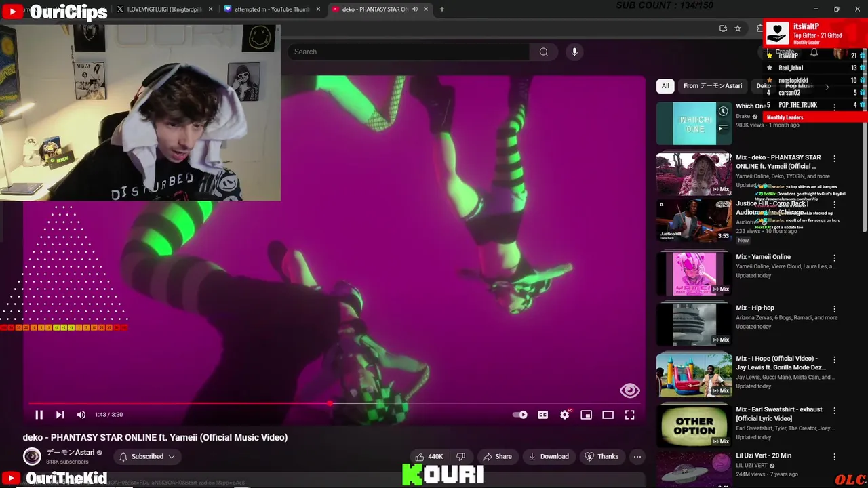Toggle the autoplay switch
Screen dimensions: 868x488
pos(520,415)
